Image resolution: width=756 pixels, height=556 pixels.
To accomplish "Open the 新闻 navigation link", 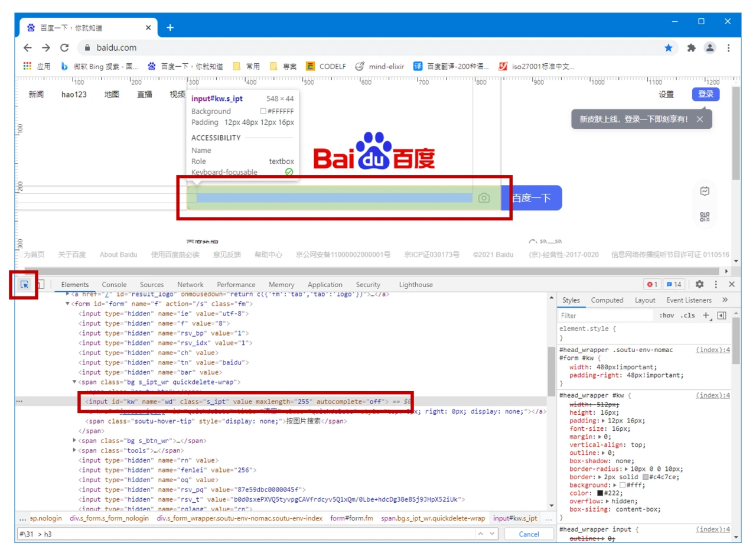I will pyautogui.click(x=36, y=95).
